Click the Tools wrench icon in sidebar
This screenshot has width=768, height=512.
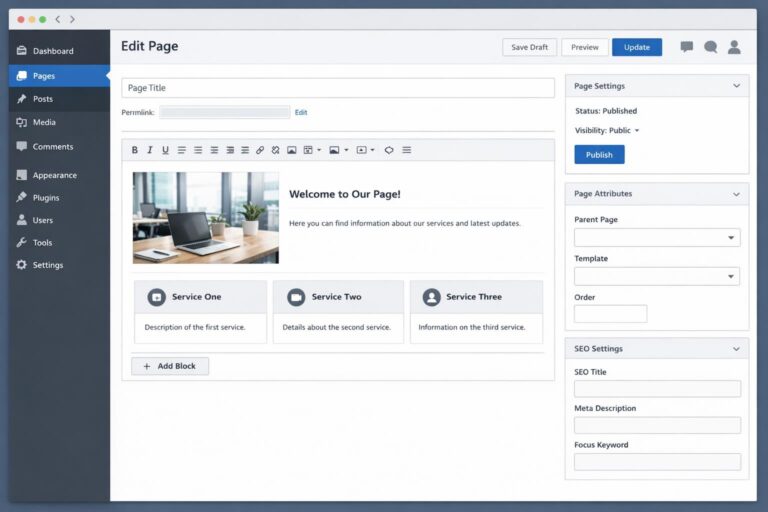point(22,242)
